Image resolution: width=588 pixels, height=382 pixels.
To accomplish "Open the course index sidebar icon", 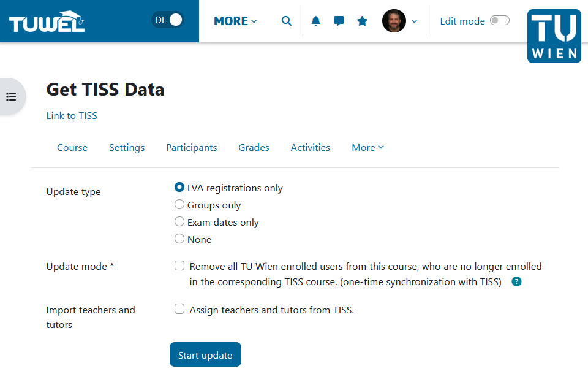I will click(10, 96).
